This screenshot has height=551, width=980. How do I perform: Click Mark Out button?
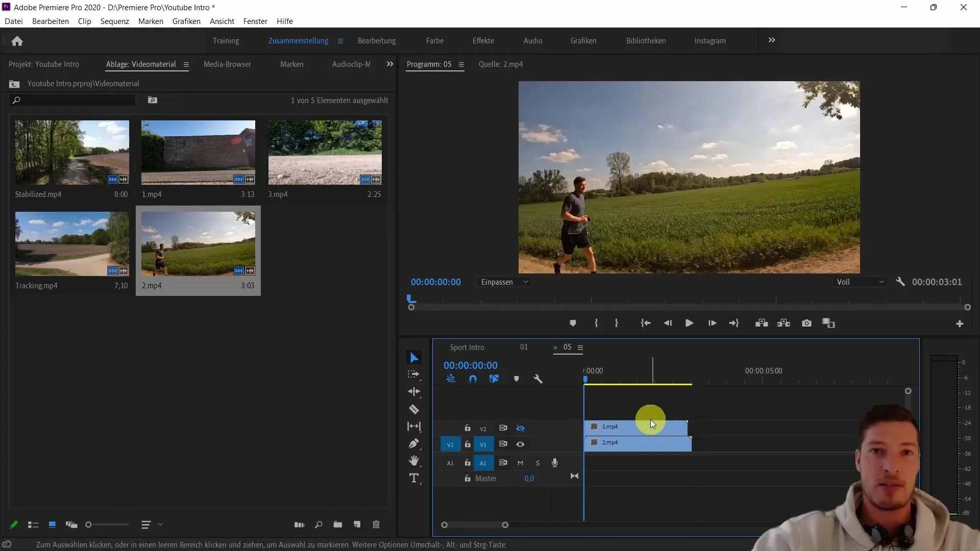point(617,323)
